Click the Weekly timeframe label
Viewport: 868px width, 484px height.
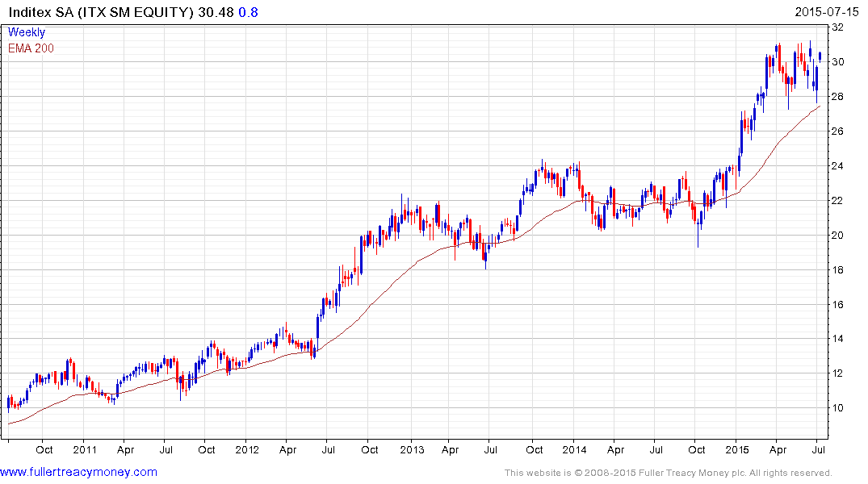[x=27, y=33]
